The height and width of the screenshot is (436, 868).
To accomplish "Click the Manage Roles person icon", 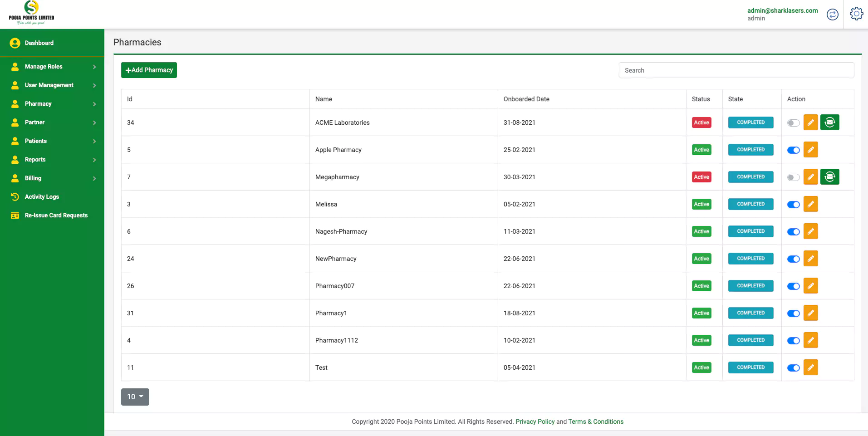I will (15, 67).
